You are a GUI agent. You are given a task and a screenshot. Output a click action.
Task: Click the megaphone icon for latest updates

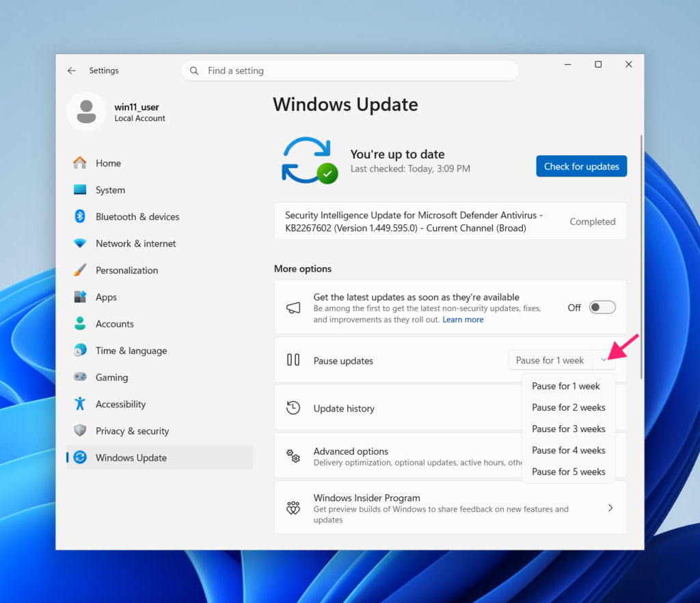[293, 308]
